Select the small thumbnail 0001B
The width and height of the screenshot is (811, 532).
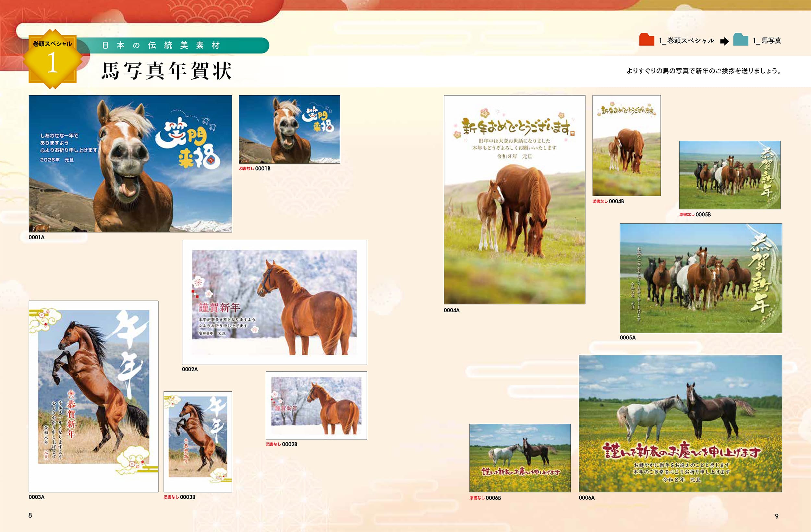(289, 129)
